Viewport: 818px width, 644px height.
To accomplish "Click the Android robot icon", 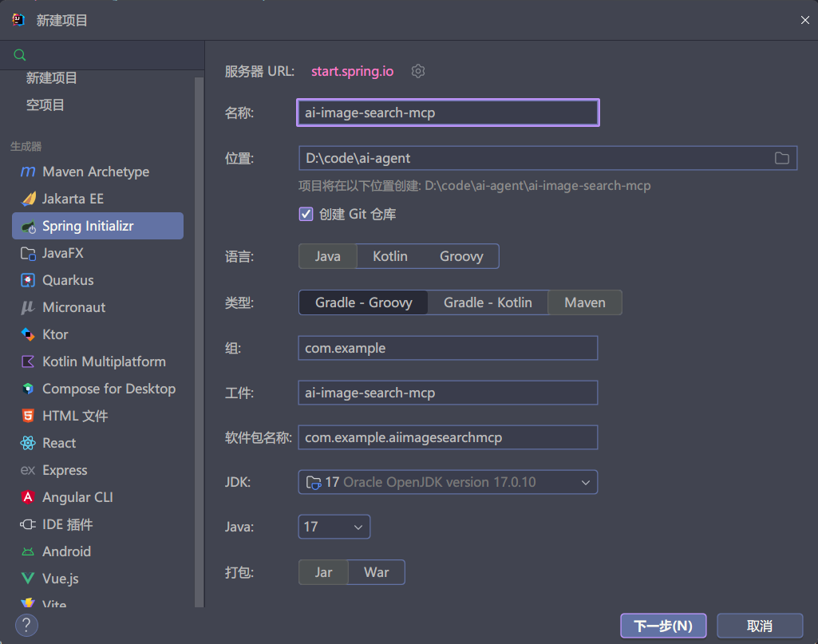I will tap(28, 551).
